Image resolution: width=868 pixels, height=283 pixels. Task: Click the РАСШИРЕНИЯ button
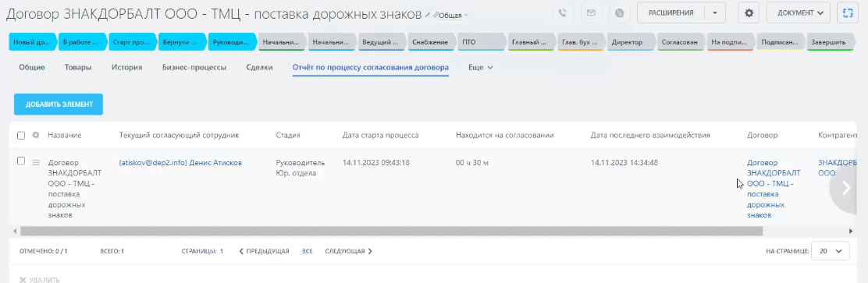click(x=671, y=12)
